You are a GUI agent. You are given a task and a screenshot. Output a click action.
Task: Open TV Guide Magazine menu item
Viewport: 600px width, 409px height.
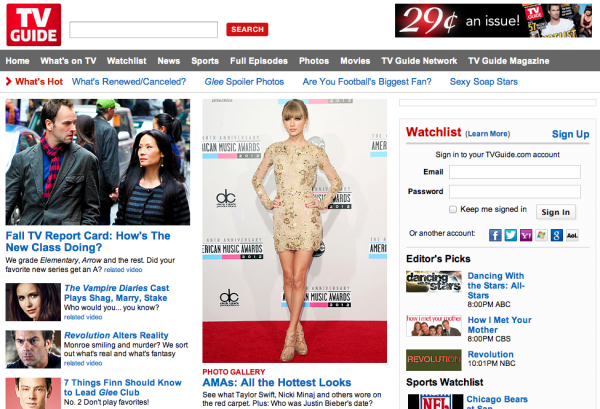pyautogui.click(x=509, y=61)
